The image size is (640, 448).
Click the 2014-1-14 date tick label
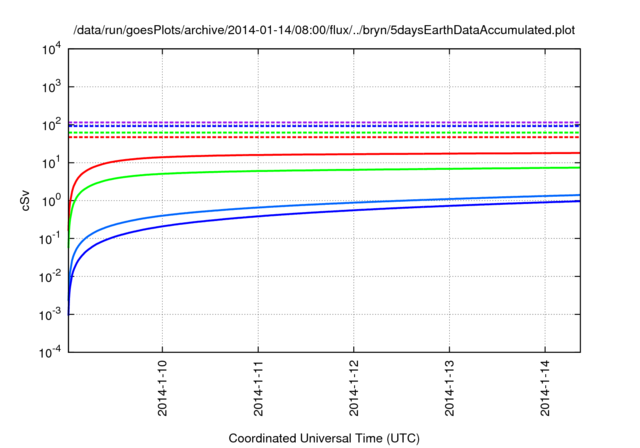tap(545, 388)
